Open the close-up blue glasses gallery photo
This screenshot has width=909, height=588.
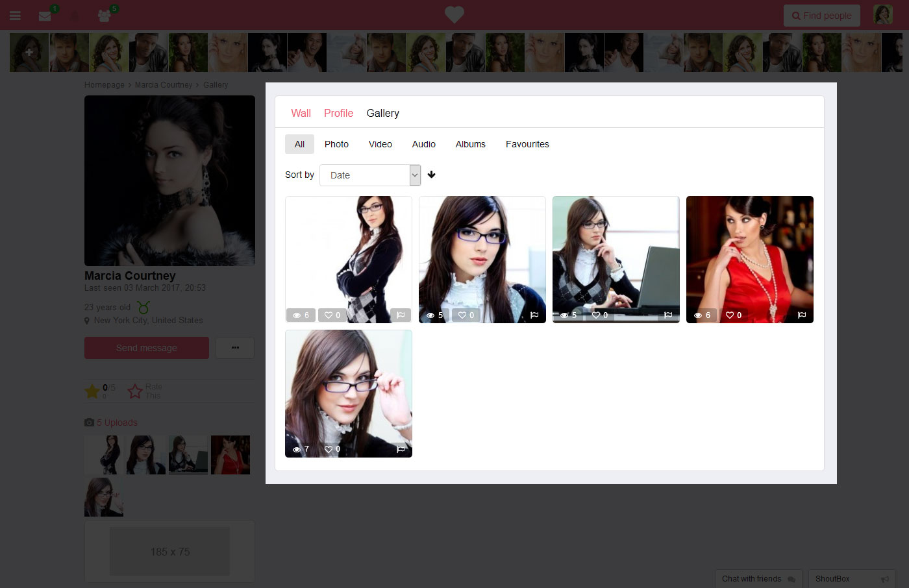[x=482, y=260]
